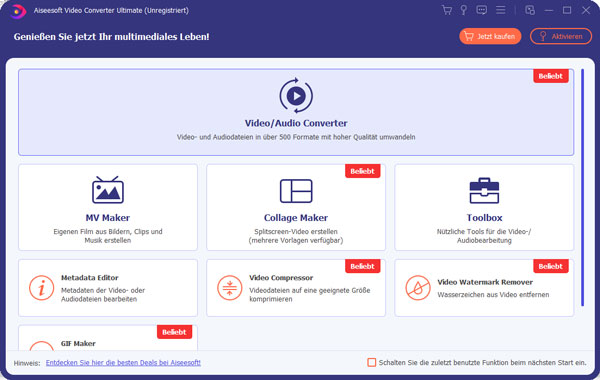Open the feedback chat bubble icon
The width and height of the screenshot is (600, 380).
tap(481, 10)
